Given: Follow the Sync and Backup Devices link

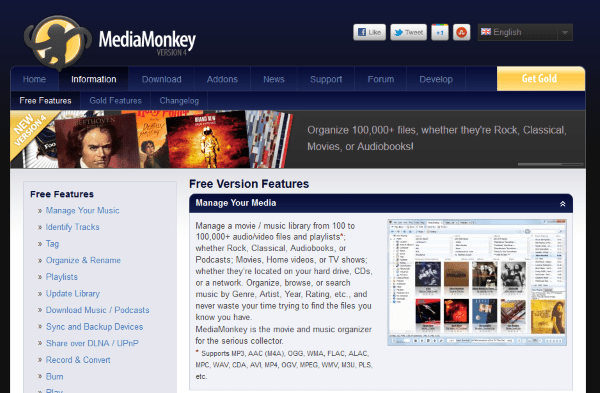Looking at the screenshot, I should tap(95, 327).
